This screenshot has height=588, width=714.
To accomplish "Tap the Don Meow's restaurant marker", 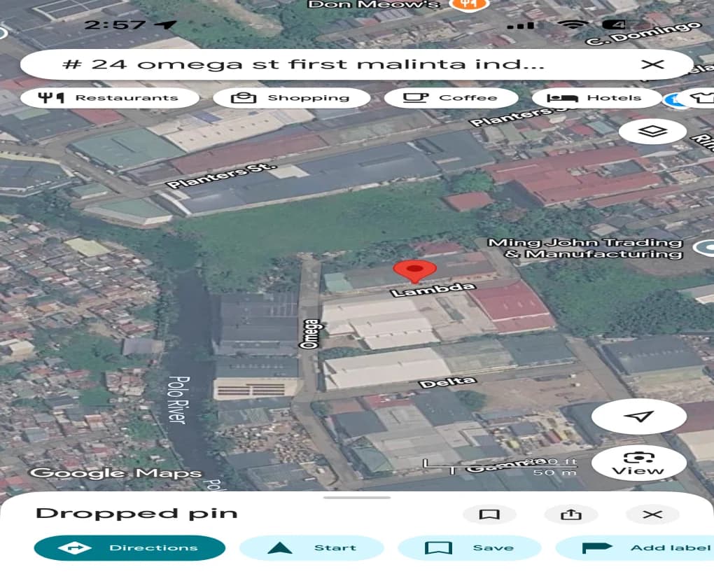I will point(469,5).
